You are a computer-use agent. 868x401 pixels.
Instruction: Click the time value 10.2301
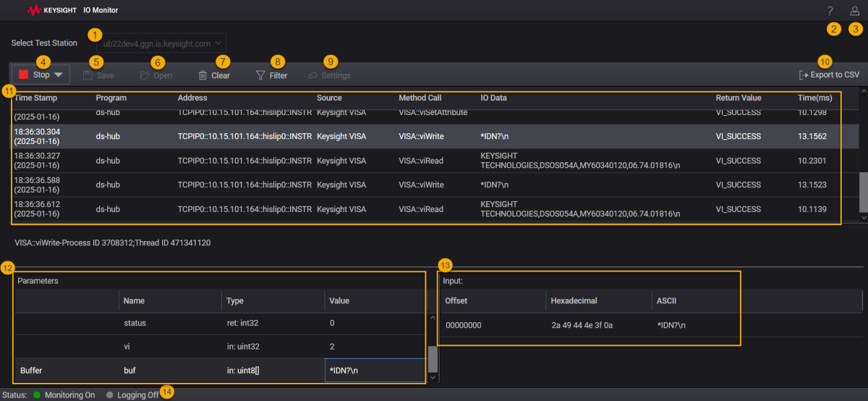(812, 161)
